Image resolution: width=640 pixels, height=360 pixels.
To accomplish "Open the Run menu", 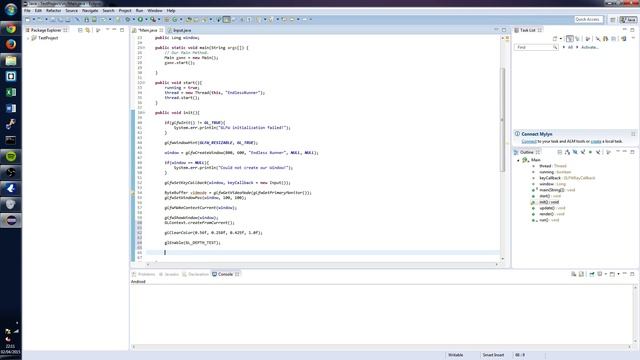I will pyautogui.click(x=140, y=11).
